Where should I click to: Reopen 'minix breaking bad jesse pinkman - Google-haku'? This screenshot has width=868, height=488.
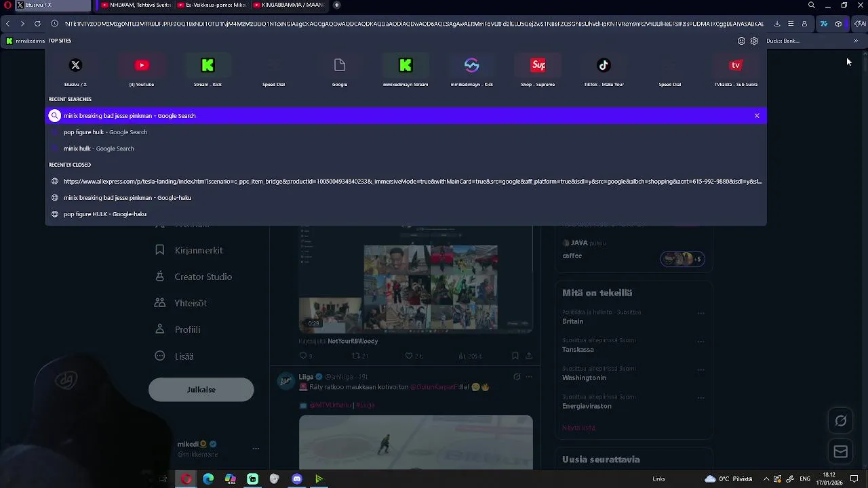[x=406, y=198]
